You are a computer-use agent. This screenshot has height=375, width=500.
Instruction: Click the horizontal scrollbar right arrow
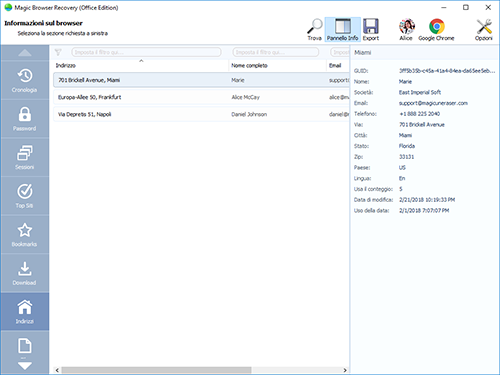[x=345, y=370]
